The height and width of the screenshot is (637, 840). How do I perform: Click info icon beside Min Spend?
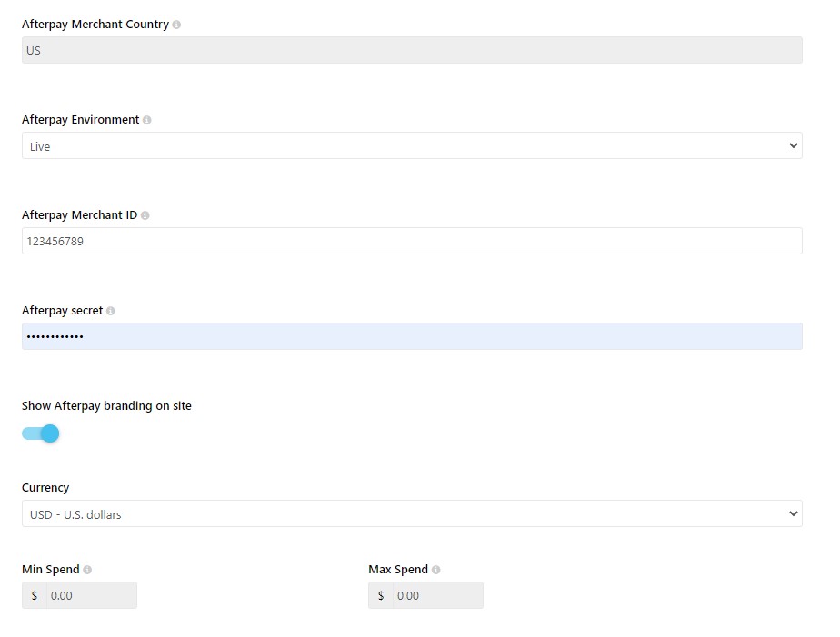87,570
